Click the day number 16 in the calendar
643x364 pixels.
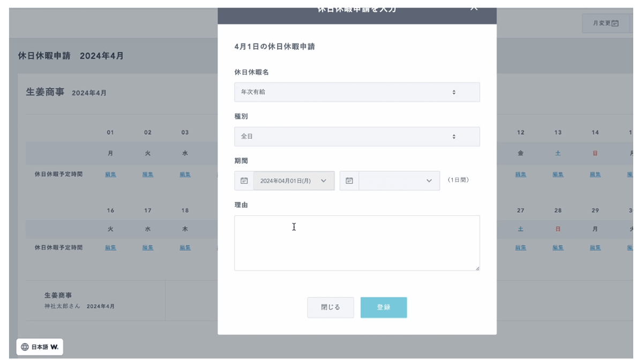tap(110, 211)
